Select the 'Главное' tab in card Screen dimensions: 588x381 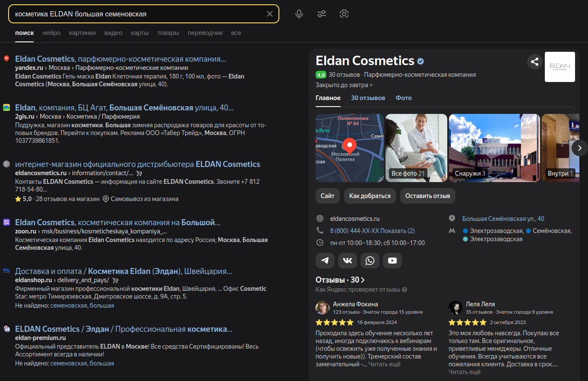(328, 98)
